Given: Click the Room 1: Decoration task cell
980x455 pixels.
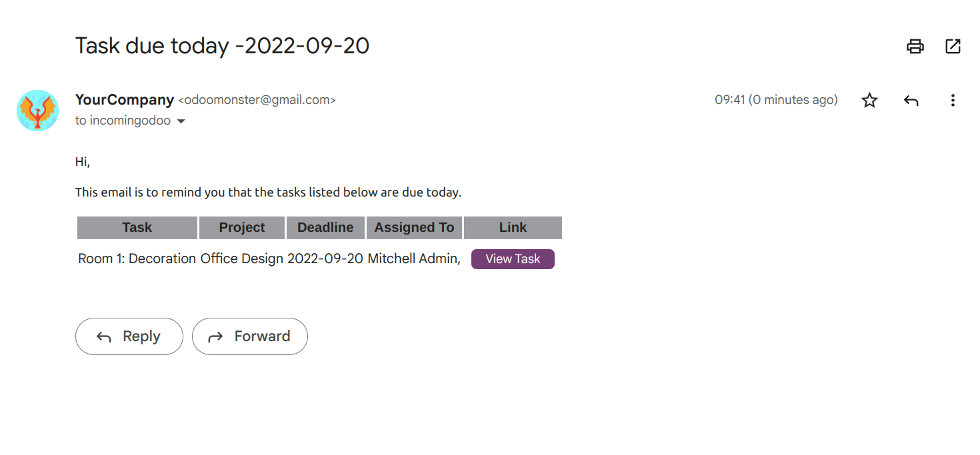Looking at the screenshot, I should coord(137,259).
